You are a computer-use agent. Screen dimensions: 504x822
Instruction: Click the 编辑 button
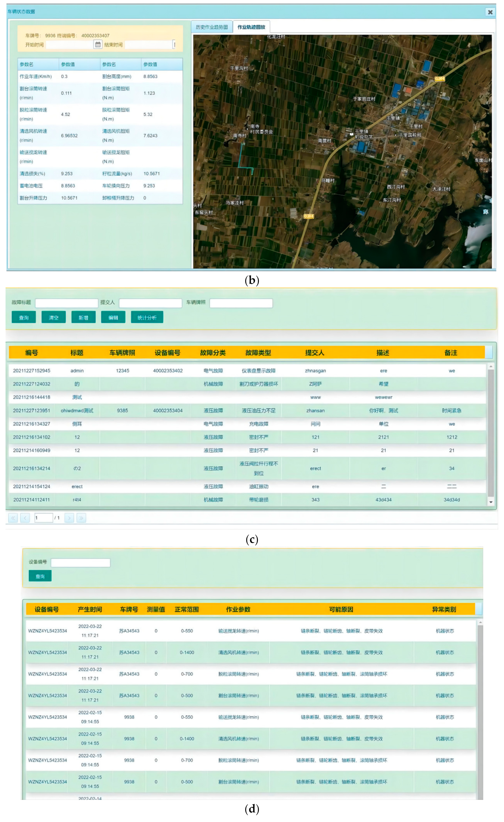click(113, 317)
